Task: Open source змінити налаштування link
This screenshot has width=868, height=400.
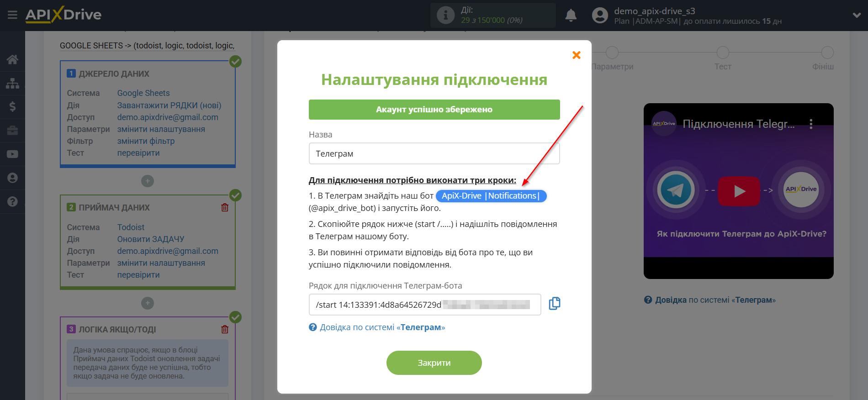Action: 161,129
